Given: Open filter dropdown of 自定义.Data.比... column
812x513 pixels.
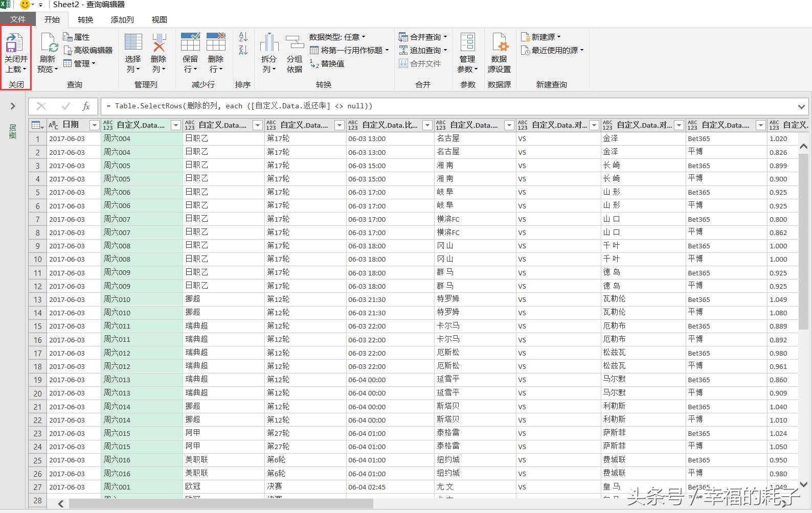Looking at the screenshot, I should 427,125.
